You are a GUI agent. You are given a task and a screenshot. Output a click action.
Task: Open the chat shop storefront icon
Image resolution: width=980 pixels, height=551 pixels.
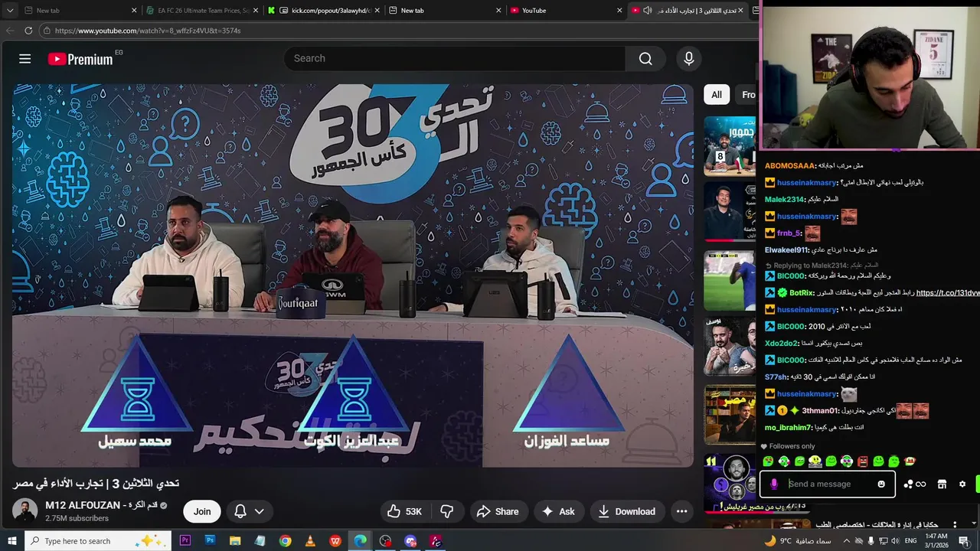click(x=942, y=484)
